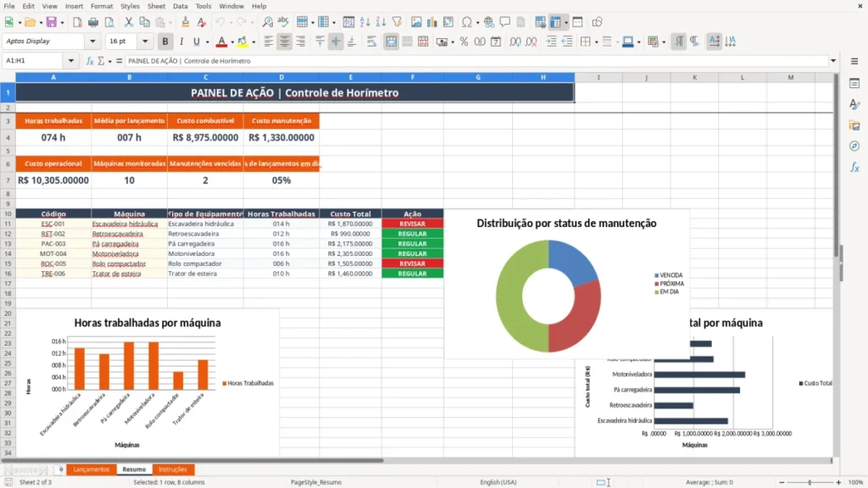Toggle Align Left

[269, 42]
